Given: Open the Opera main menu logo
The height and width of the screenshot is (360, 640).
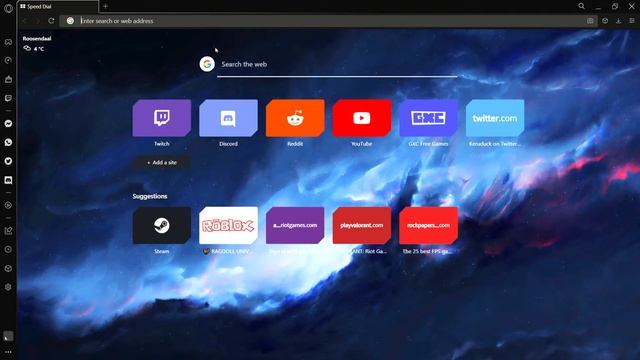Looking at the screenshot, I should [x=8, y=8].
